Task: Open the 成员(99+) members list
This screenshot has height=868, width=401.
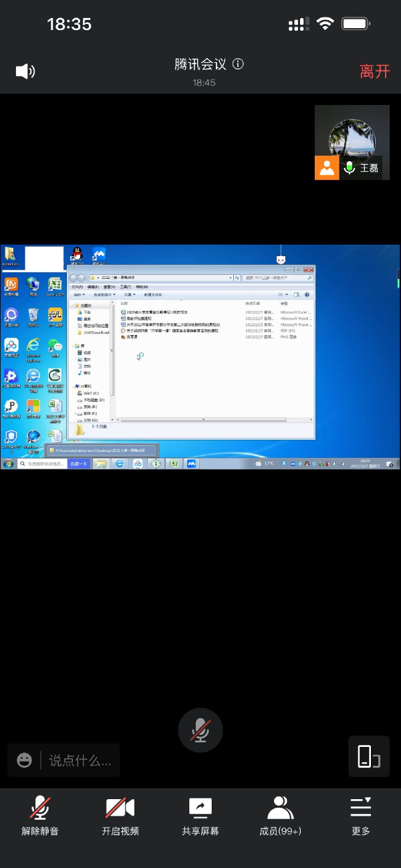Action: 281,816
